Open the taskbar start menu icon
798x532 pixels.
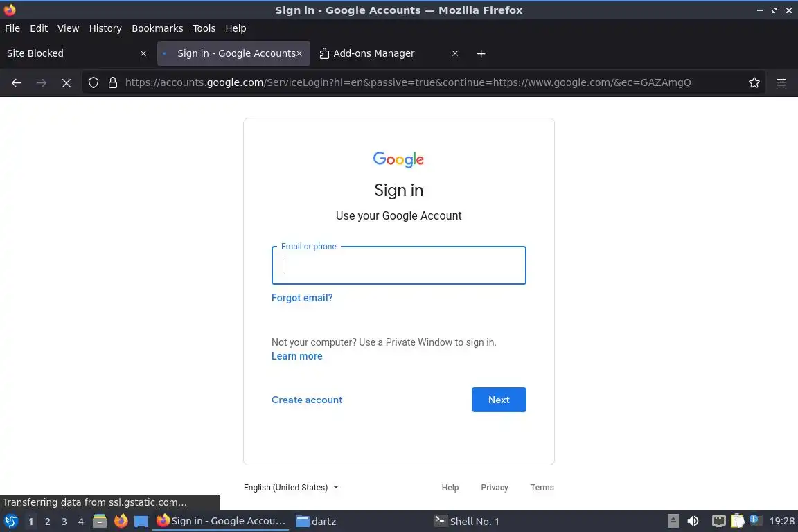point(11,521)
